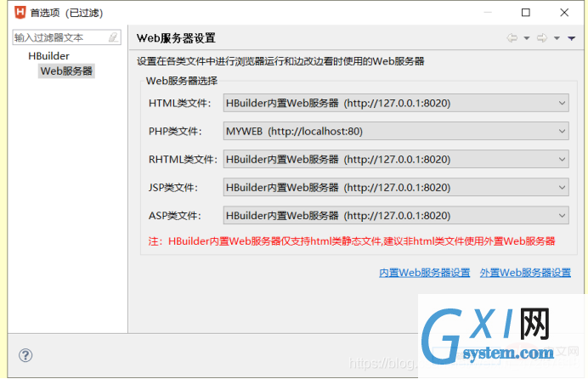Viewport: 588px width, 379px height.
Task: Click the HTML类文件 label
Action: pos(180,103)
